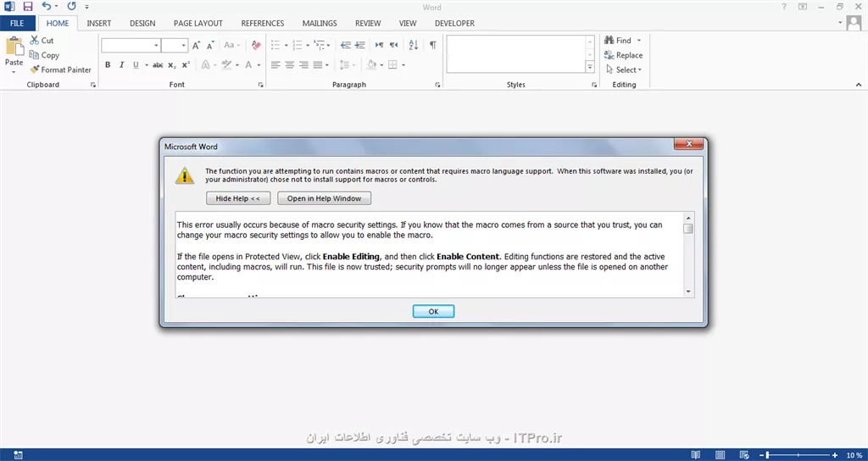Sort text with the A-Z icon
This screenshot has width=868, height=461.
coord(414,46)
